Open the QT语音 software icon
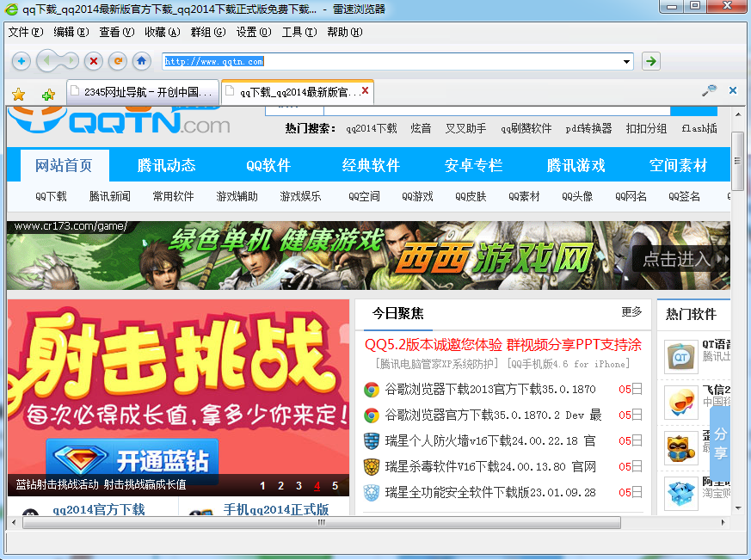This screenshot has width=751, height=560. (x=681, y=356)
